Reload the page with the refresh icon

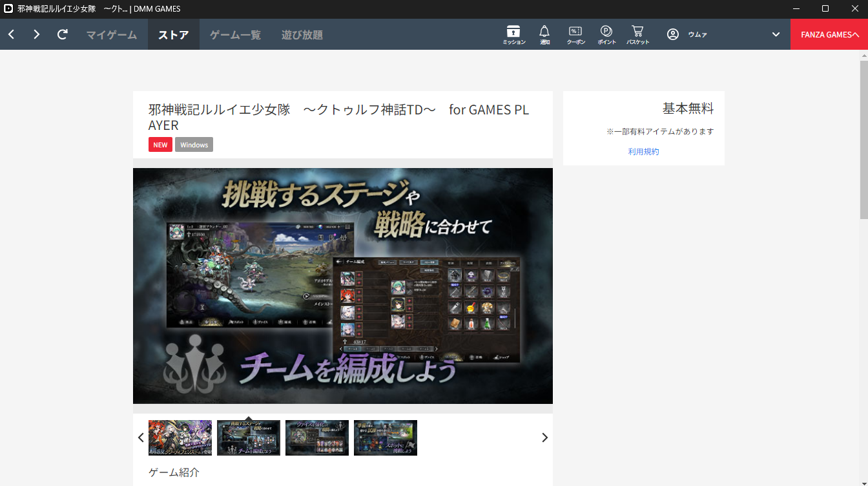click(x=63, y=34)
